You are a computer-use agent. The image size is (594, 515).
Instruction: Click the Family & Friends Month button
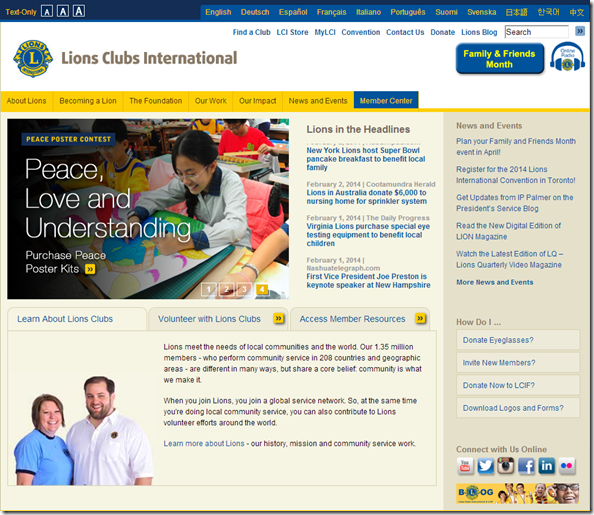(499, 59)
